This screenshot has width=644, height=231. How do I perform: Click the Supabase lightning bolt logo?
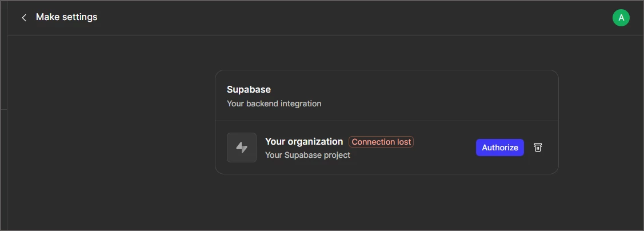click(242, 148)
